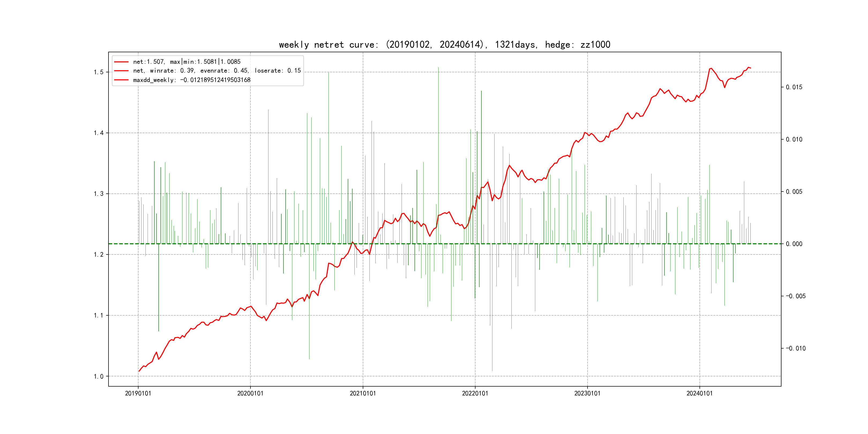Click the maxdd_weekly legend label
868x434 pixels.
[192, 80]
